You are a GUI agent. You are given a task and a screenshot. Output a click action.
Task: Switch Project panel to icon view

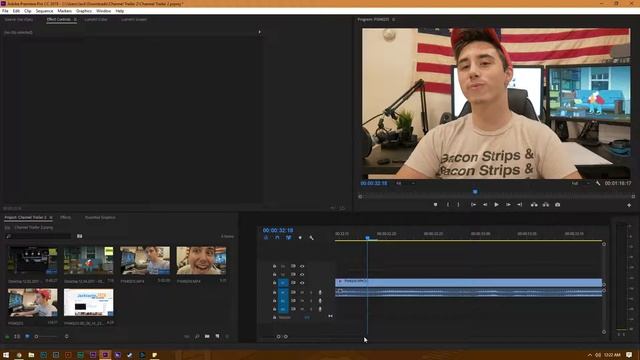pyautogui.click(x=27, y=336)
